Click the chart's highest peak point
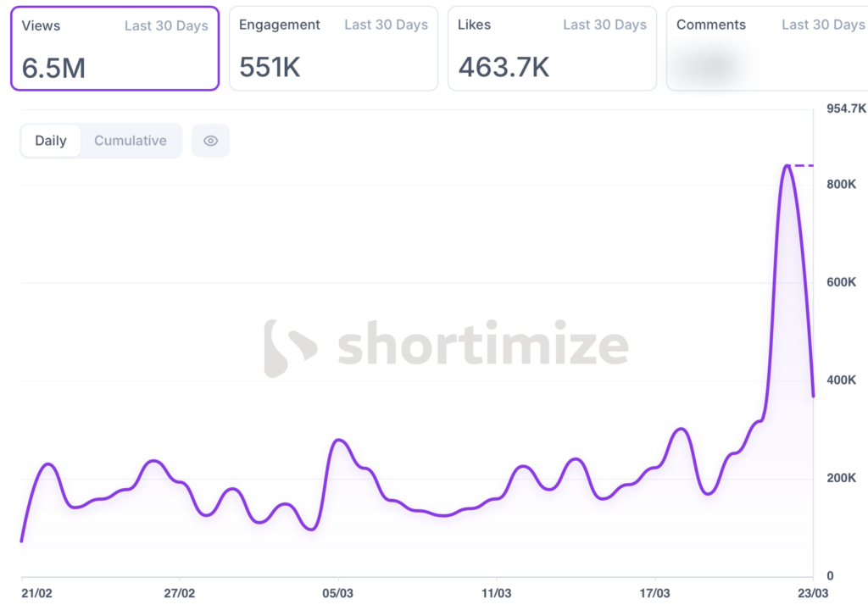The image size is (868, 616). point(787,165)
